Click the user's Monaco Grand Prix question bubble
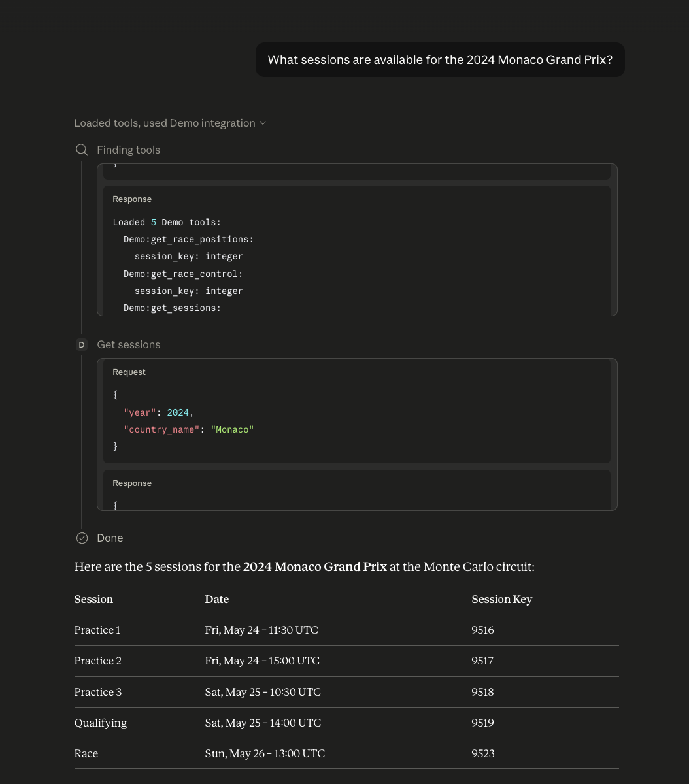This screenshot has height=784, width=689. click(440, 60)
